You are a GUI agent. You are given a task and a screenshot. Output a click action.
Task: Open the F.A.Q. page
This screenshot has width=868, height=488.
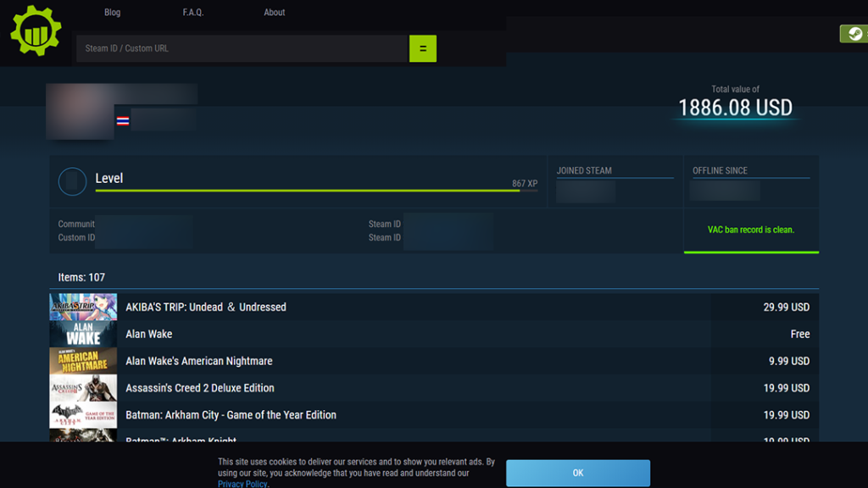coord(193,12)
